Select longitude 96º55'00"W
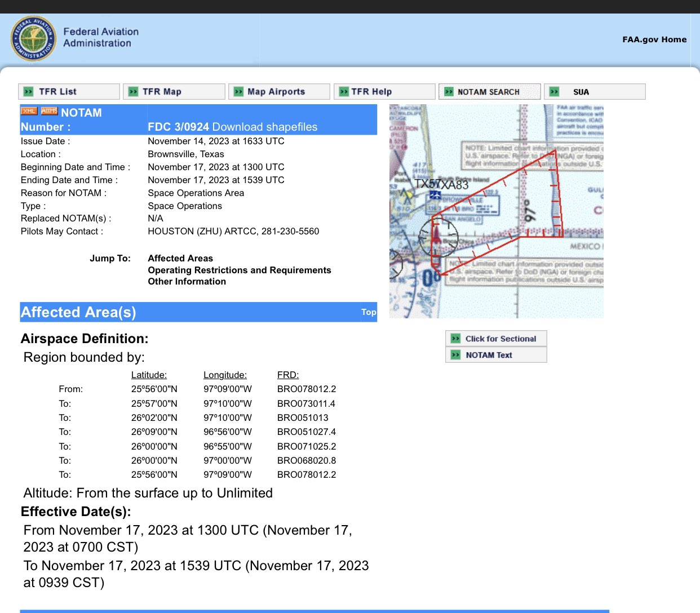The image size is (700, 613). pyautogui.click(x=228, y=446)
